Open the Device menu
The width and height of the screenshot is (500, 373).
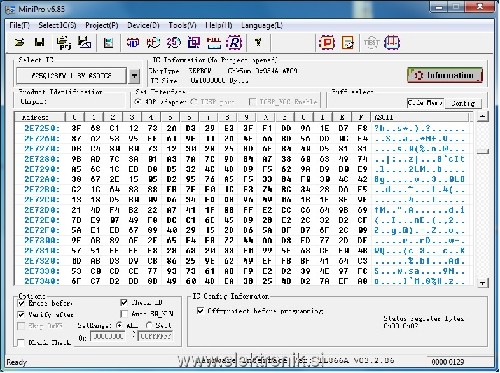143,25
